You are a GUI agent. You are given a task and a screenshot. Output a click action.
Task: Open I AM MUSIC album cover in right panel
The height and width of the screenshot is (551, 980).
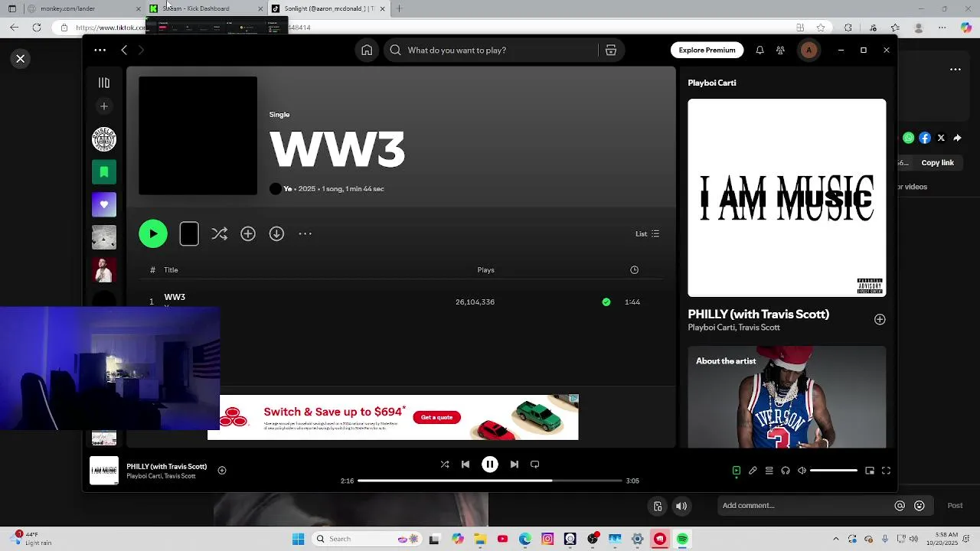[787, 197]
